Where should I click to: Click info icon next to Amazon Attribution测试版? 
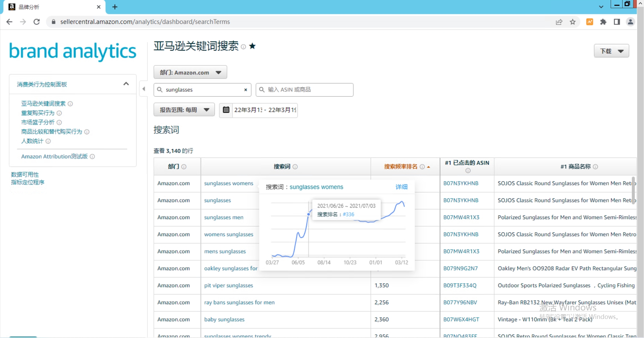92,156
